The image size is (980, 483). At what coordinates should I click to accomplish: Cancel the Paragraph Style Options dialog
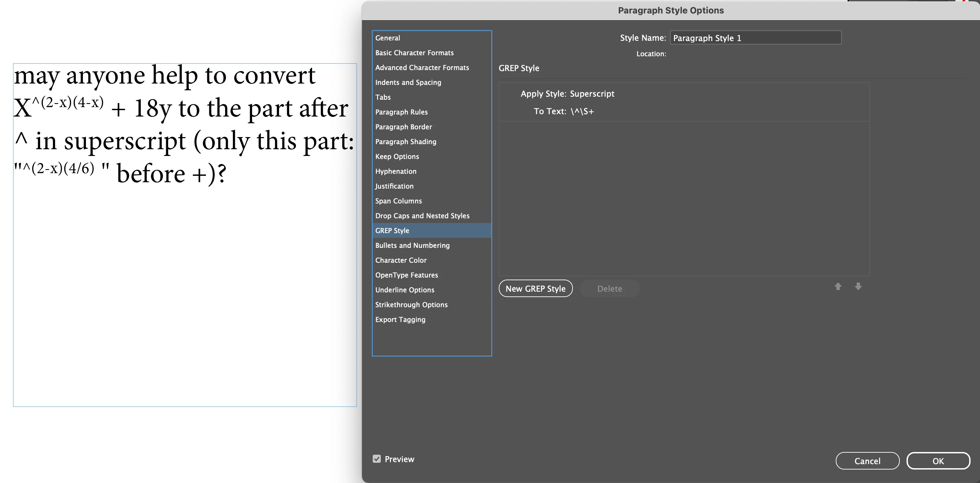tap(867, 461)
